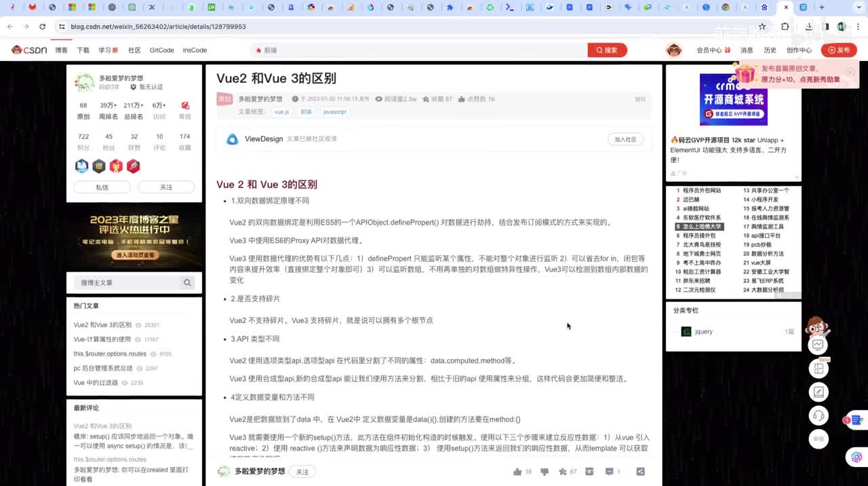Open customer service headset floating icon
This screenshot has width=868, height=486.
(x=818, y=415)
